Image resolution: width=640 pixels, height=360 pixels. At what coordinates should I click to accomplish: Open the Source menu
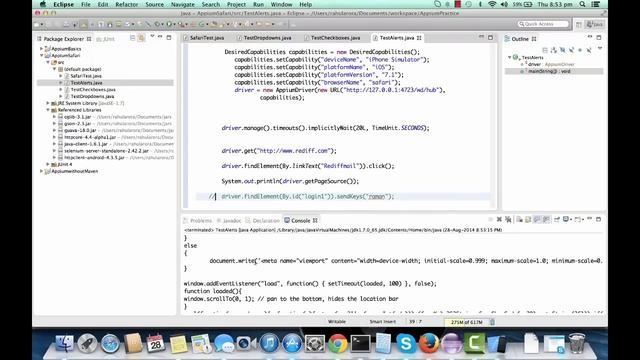(154, 4)
